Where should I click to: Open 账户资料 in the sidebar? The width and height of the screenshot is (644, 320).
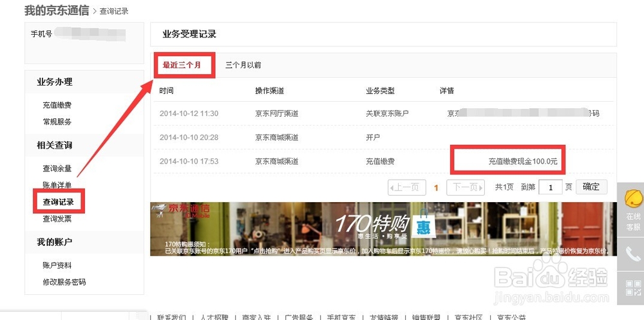[57, 265]
